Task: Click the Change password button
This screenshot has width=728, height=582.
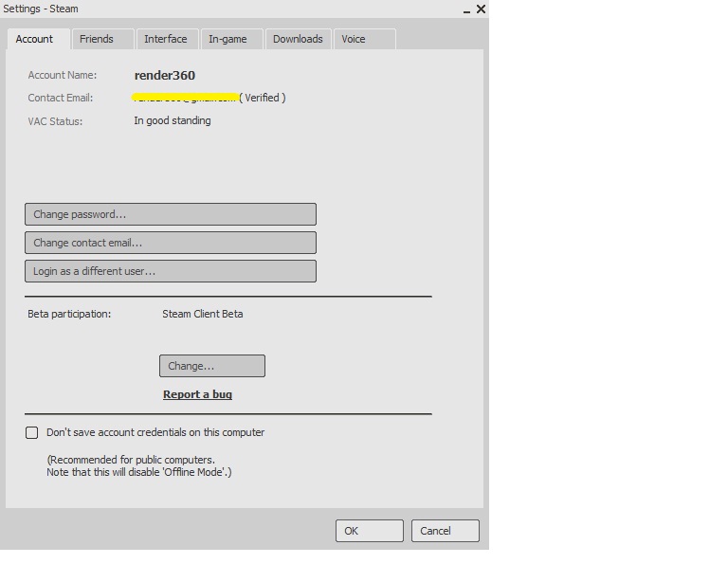Action: 171,214
